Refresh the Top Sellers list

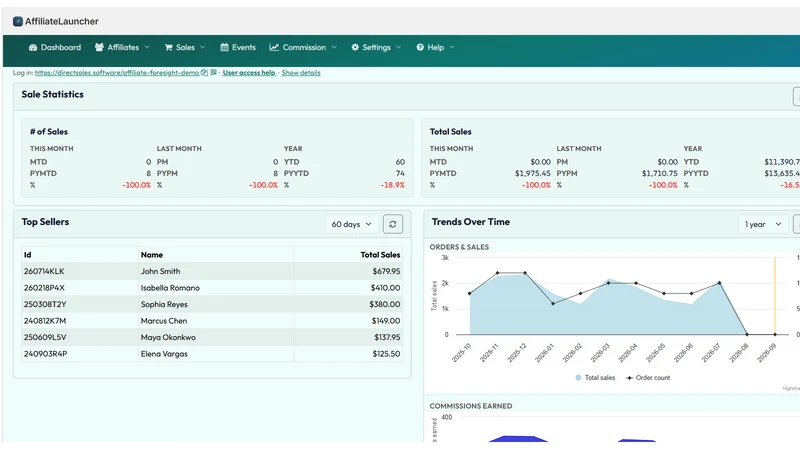393,224
